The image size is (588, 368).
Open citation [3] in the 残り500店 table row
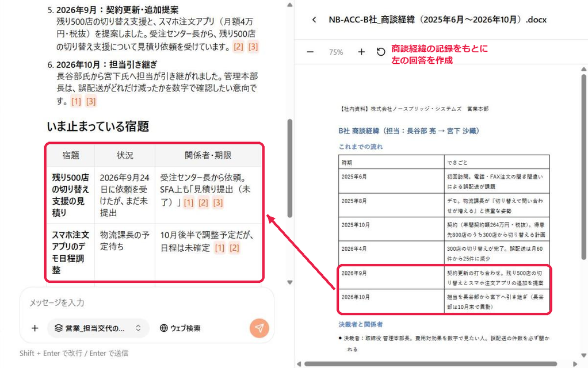(218, 203)
